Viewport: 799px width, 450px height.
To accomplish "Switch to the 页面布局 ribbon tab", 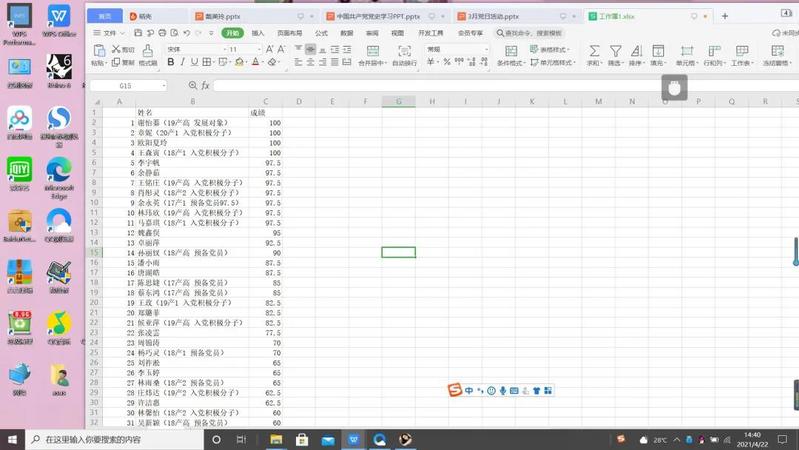I will (289, 33).
